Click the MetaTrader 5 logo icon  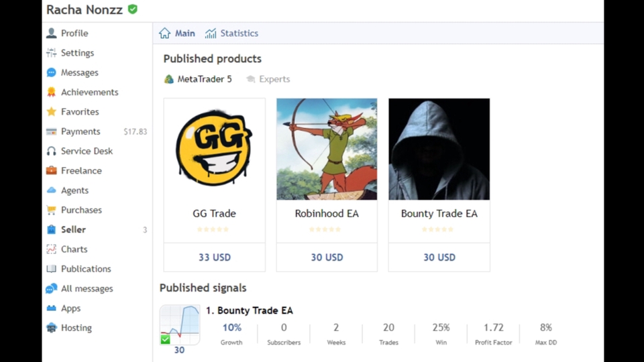pos(169,79)
